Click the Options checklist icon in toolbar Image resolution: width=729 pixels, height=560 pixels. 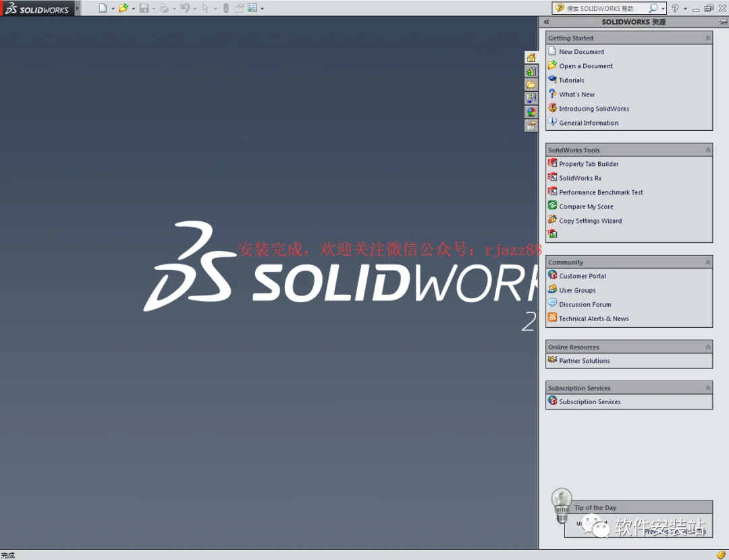[252, 8]
